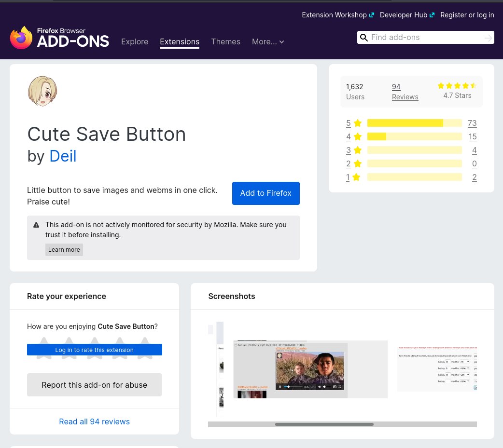Open the 94 Reviews link

click(405, 92)
